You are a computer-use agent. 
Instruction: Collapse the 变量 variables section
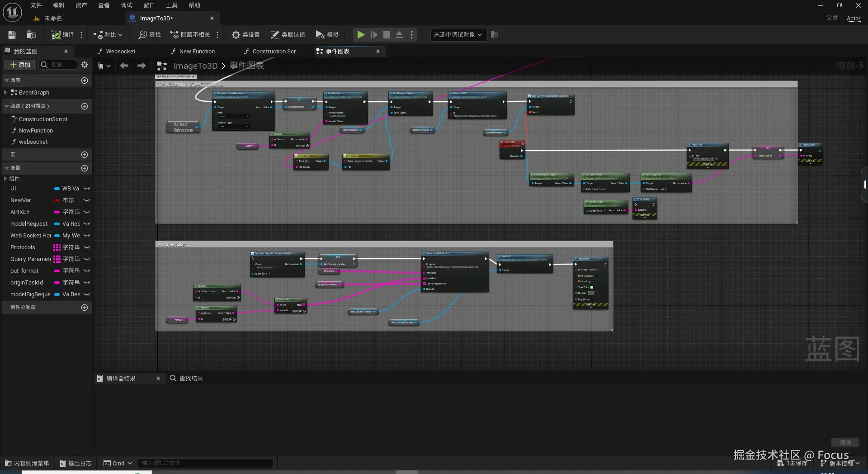7,168
